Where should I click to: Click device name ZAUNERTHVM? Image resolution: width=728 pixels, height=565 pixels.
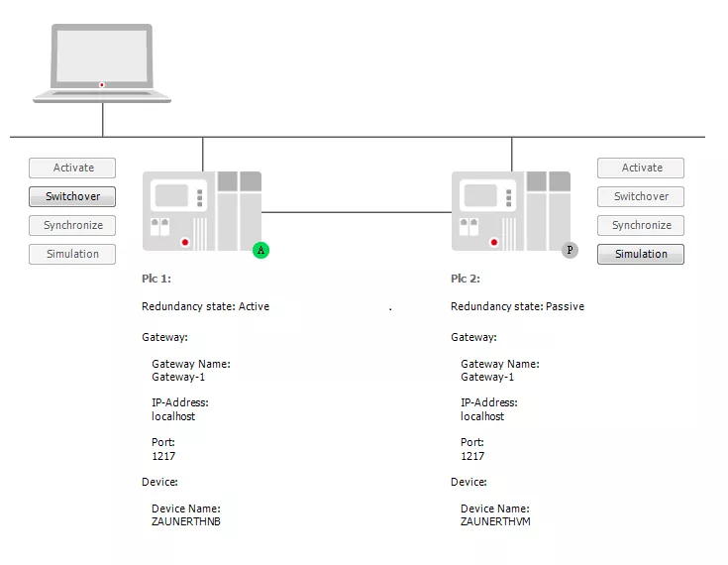click(x=495, y=521)
